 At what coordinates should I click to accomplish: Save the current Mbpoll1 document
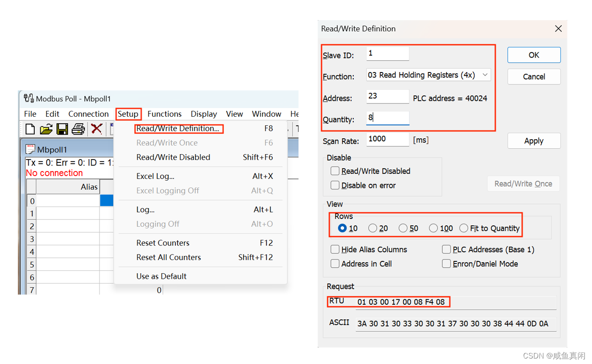coord(62,129)
